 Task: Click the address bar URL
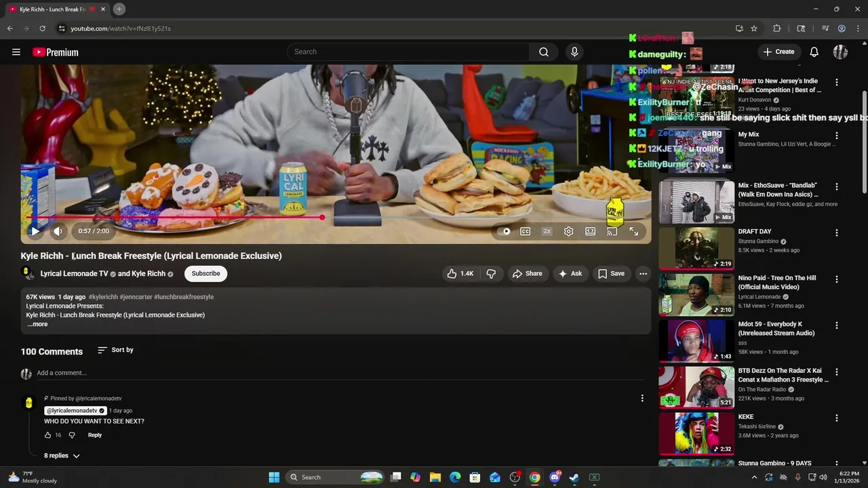click(x=121, y=28)
